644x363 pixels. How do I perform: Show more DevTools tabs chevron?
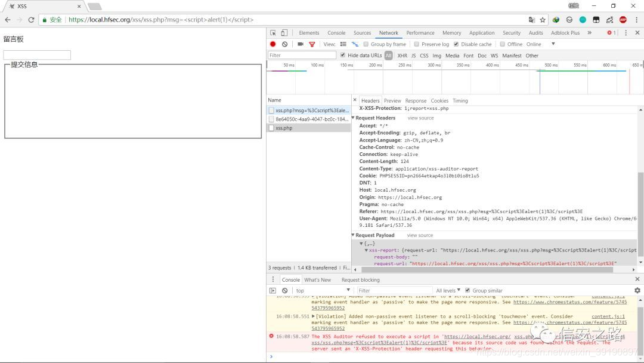[589, 33]
